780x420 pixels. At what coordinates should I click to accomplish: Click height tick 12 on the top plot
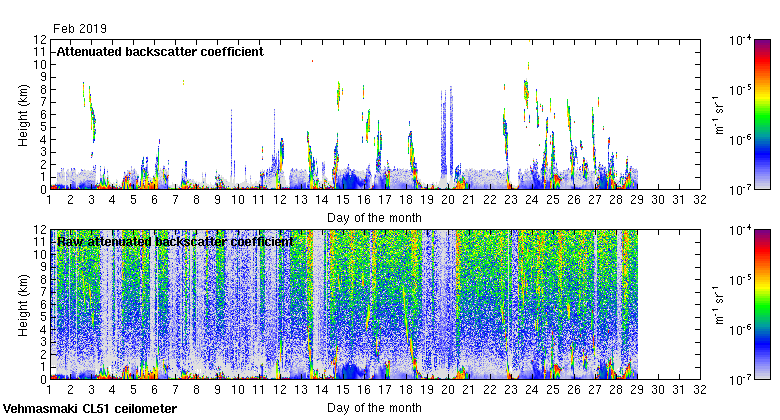pos(39,40)
